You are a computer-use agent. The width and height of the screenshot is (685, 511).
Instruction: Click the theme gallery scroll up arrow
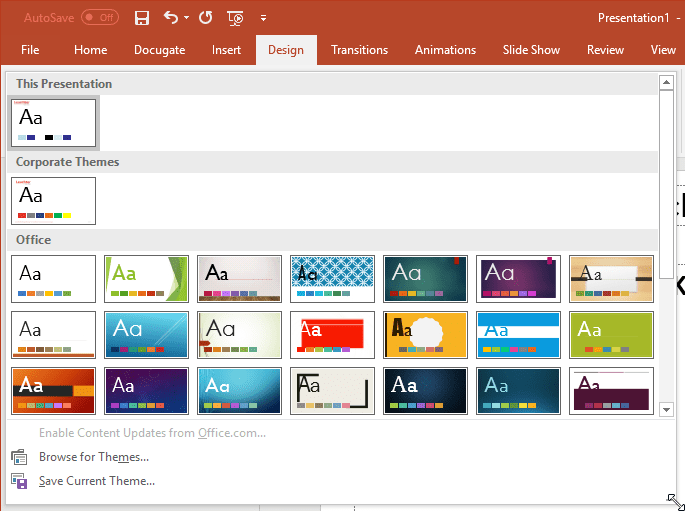[666, 82]
